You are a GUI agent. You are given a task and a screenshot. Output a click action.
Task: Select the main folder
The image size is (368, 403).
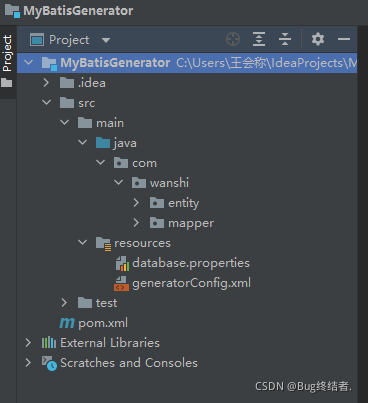coord(110,123)
